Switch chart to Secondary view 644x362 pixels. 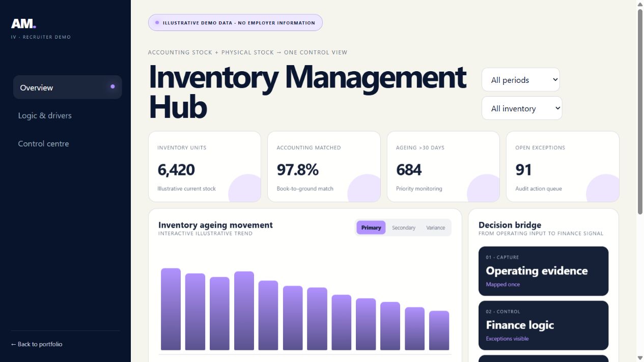(404, 228)
